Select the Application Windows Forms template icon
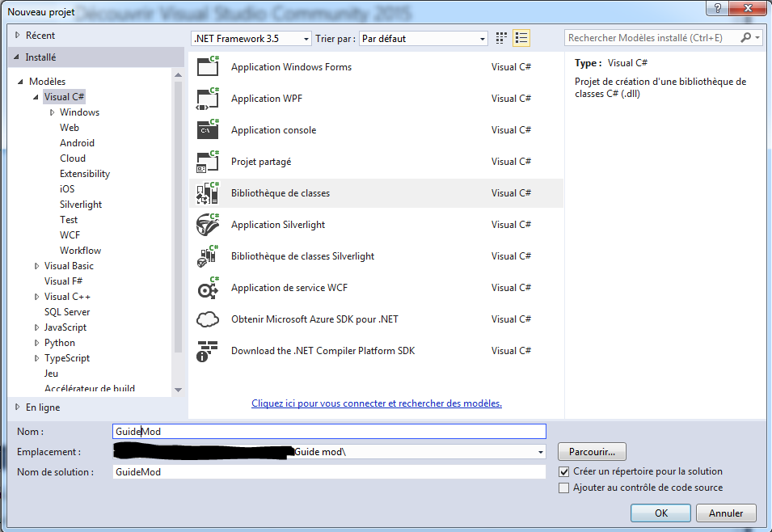772x532 pixels. (208, 67)
